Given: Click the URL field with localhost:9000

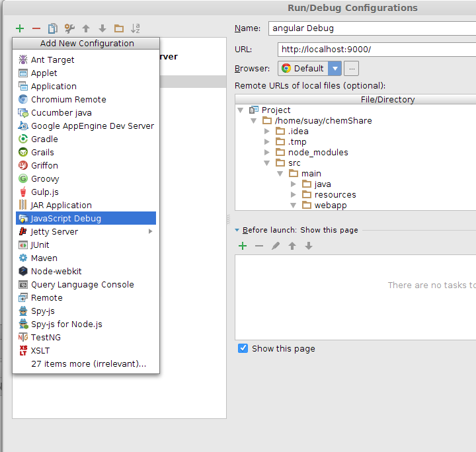Looking at the screenshot, I should coord(377,50).
